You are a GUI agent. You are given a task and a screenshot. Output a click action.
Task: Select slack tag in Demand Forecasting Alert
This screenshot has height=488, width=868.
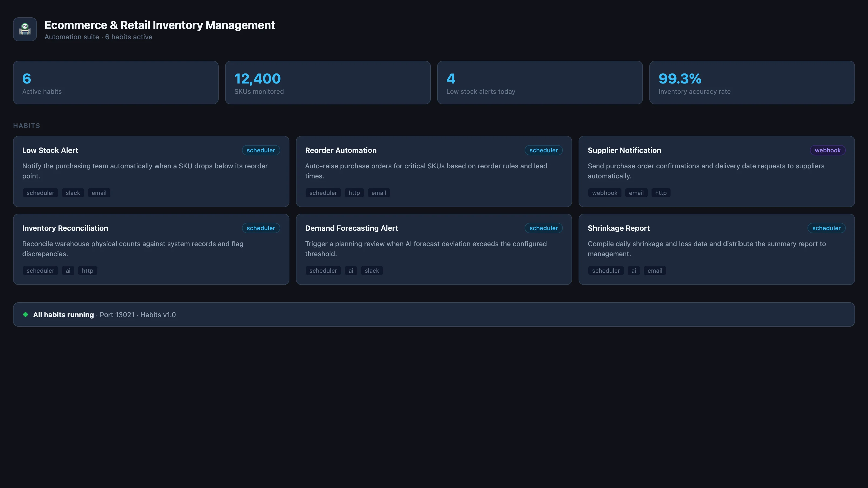(x=372, y=271)
